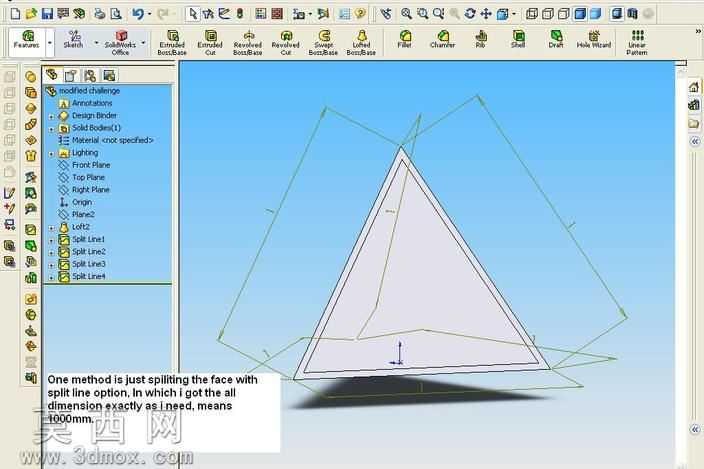Switch display to Shaded mode
Image resolution: width=704 pixels, height=469 pixels.
596,14
